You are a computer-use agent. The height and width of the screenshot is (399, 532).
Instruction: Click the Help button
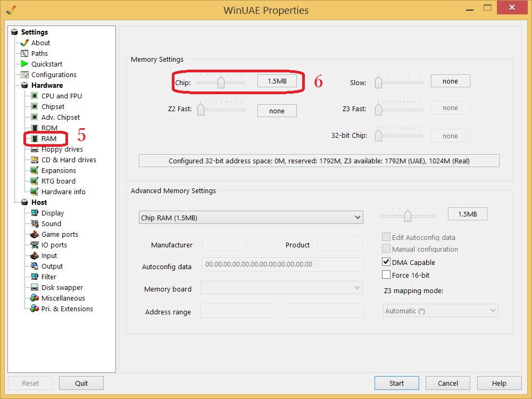coord(499,383)
